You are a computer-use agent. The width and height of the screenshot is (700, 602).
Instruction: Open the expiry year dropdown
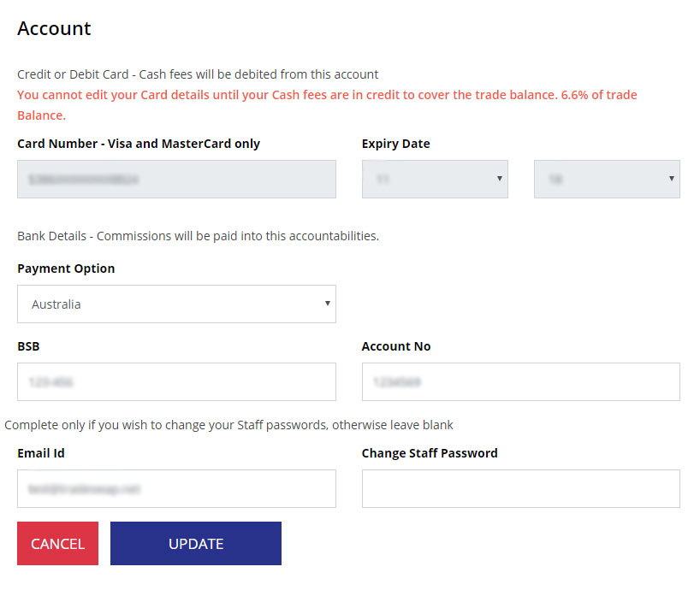607,180
